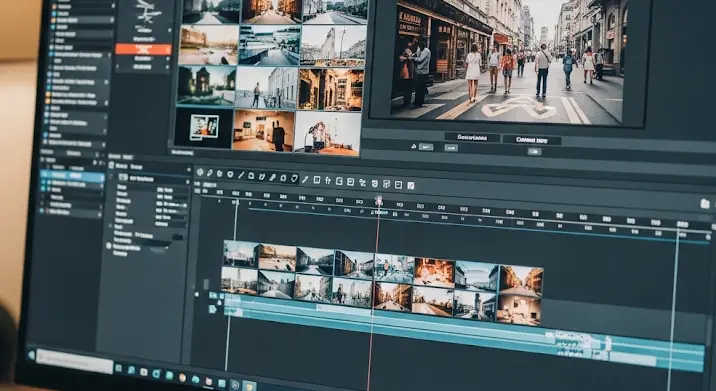The height and width of the screenshot is (391, 716).
Task: Select the warm orange alley thumbnail in media bin
Action: click(x=331, y=90)
